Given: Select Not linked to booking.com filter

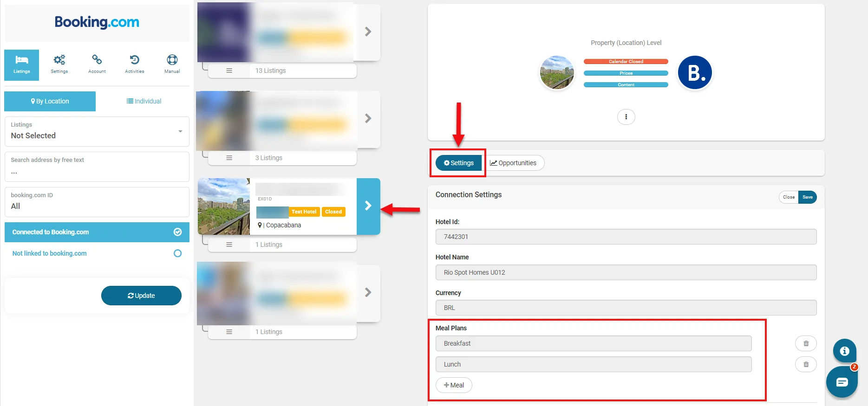Looking at the screenshot, I should (x=97, y=253).
